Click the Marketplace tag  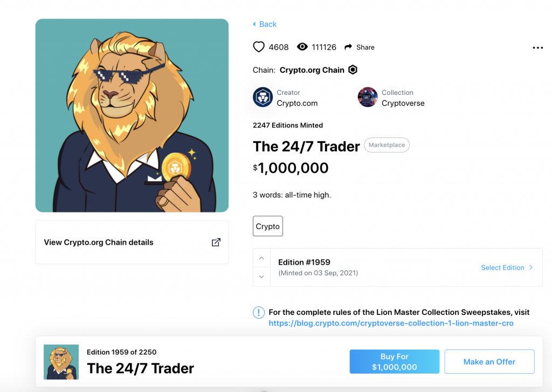point(387,145)
